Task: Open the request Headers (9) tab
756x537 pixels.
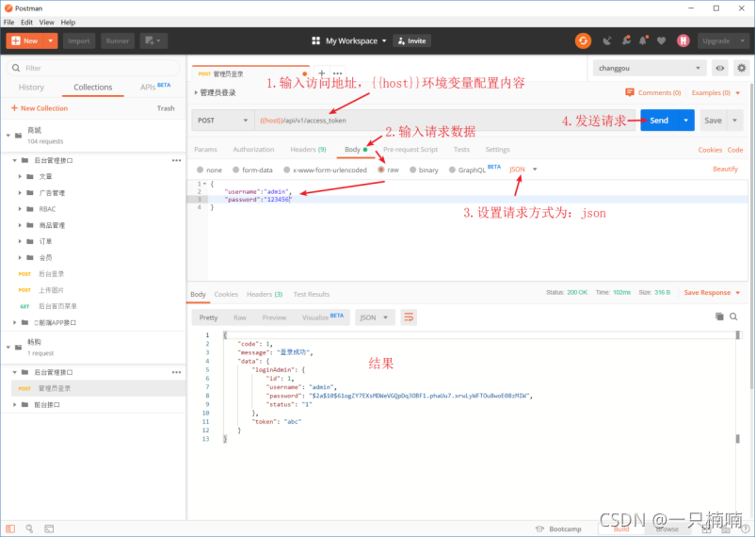Action: click(308, 150)
